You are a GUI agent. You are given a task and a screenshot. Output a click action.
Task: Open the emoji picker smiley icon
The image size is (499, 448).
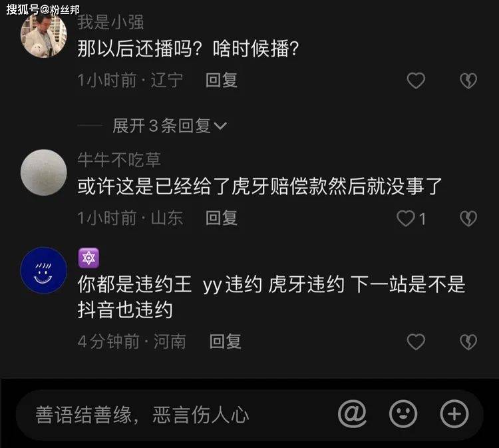(x=403, y=414)
